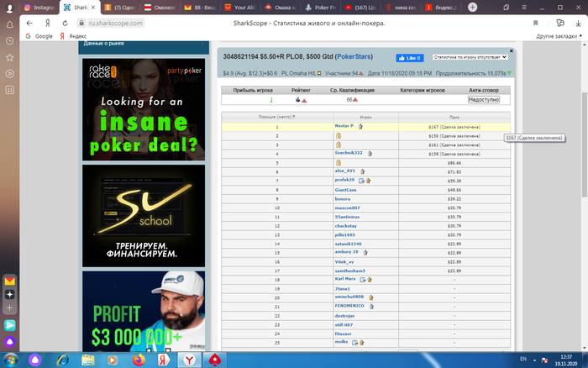Open the downloads arrow icon in toolbar
Screen dimensions: 588x368
pyautogui.click(x=578, y=24)
